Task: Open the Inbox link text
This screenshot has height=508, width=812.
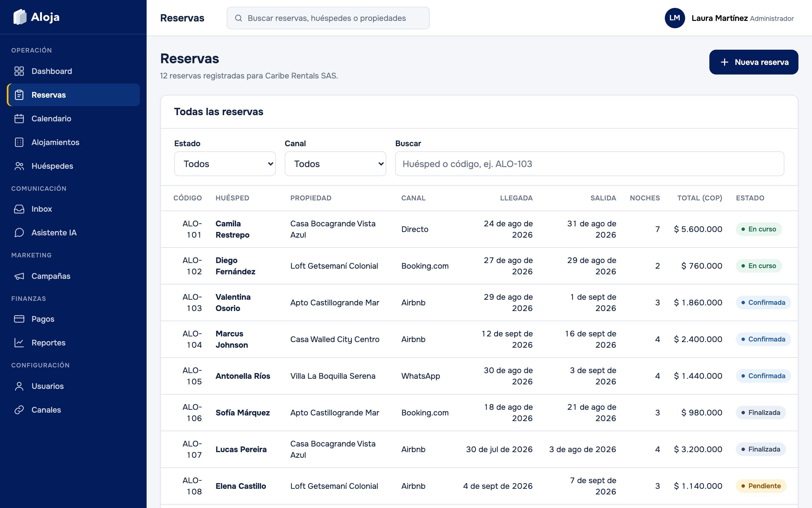Action: pyautogui.click(x=42, y=209)
